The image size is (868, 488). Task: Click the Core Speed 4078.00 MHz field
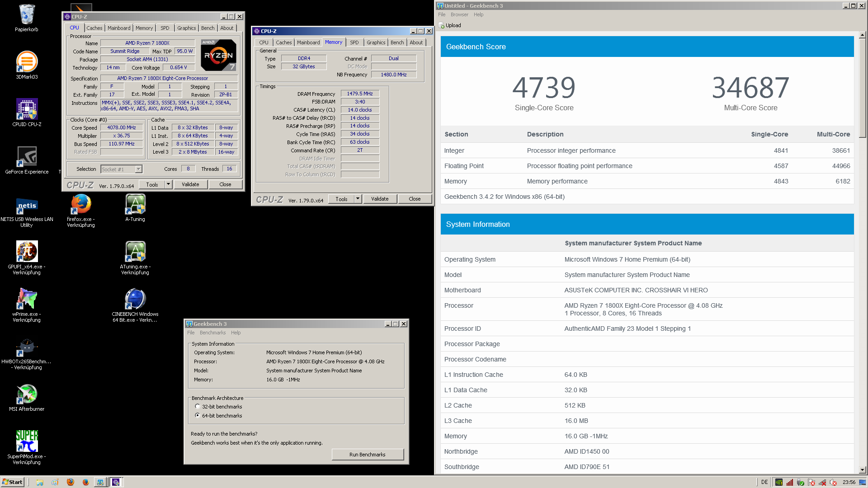coord(122,127)
